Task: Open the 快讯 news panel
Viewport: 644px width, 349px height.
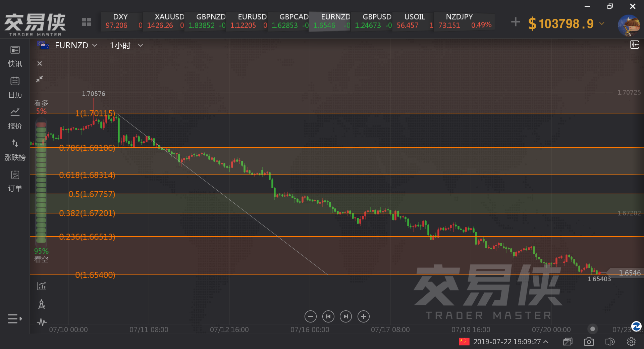Action: click(x=15, y=56)
